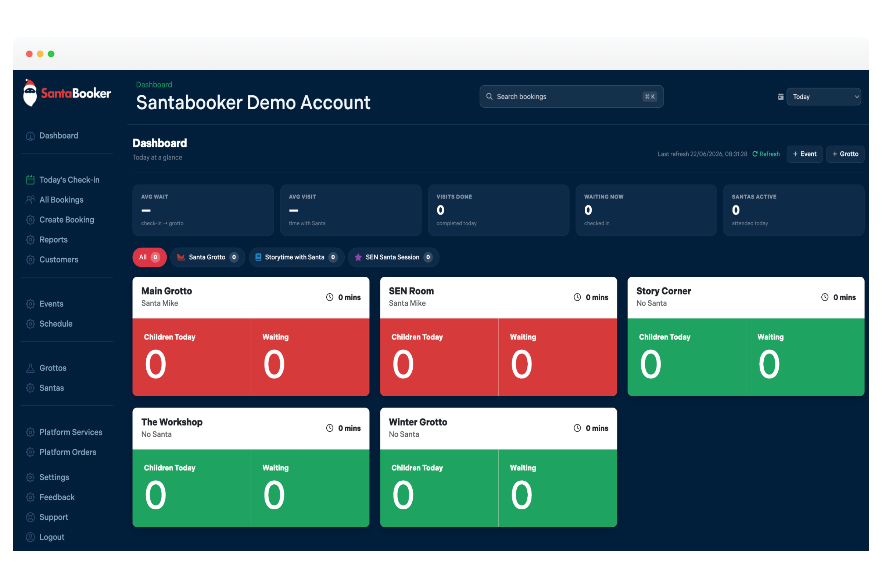The image size is (882, 588).
Task: Filter by Storytime with Santa
Action: tap(296, 257)
